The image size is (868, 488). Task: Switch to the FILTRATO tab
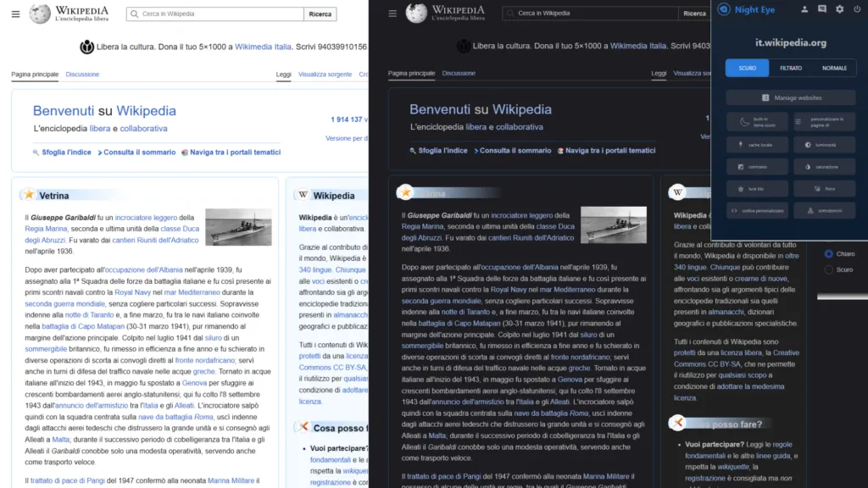click(x=790, y=68)
